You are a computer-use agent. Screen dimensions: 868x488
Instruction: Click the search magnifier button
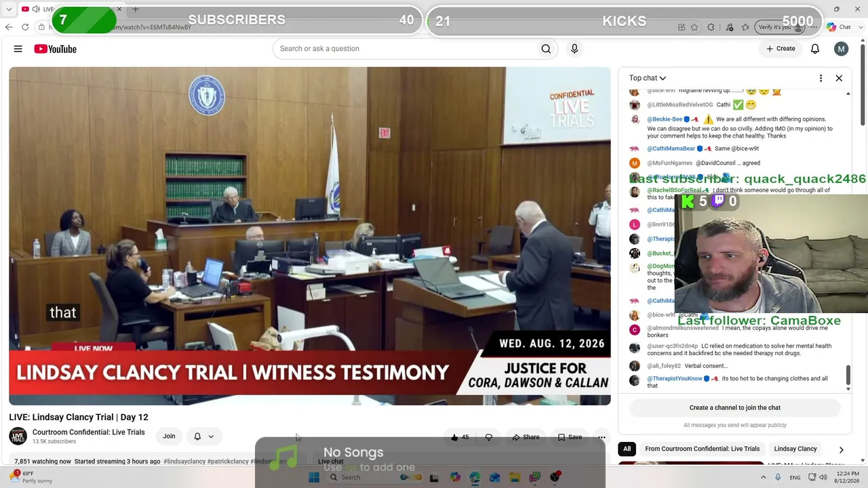tap(546, 49)
